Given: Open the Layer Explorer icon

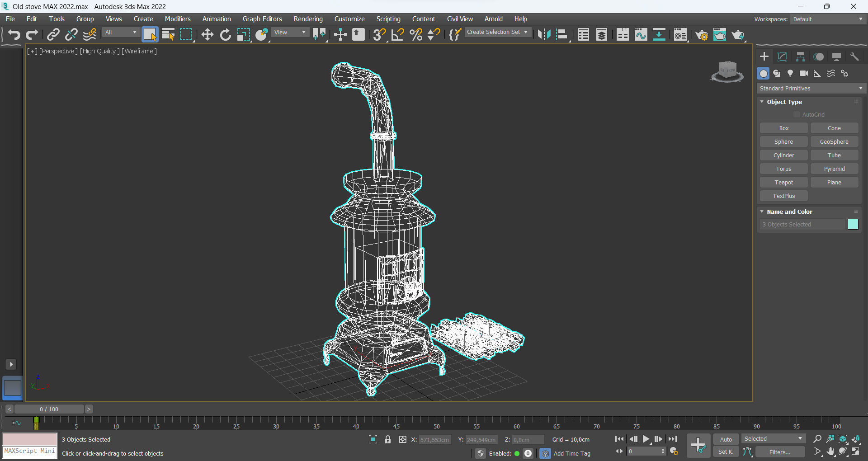Looking at the screenshot, I should (602, 34).
